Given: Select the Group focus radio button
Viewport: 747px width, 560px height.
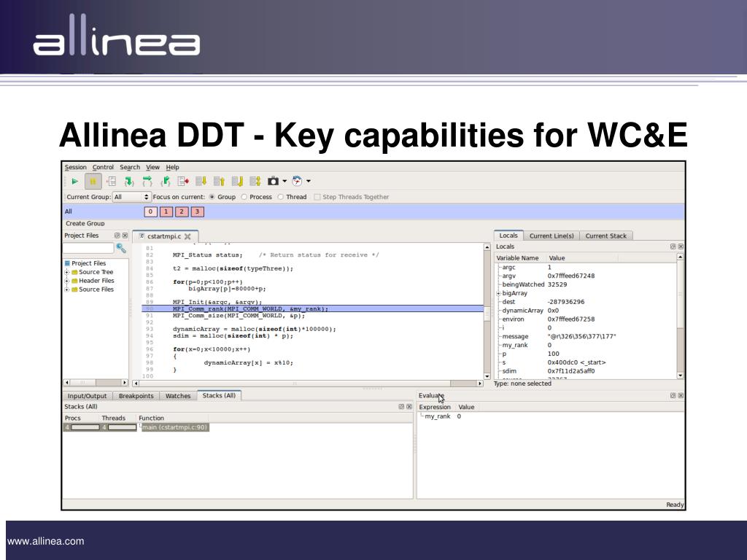Looking at the screenshot, I should 212,197.
